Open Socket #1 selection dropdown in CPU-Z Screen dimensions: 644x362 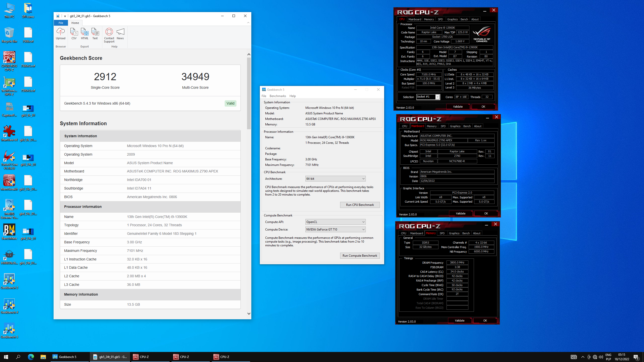(x=428, y=97)
